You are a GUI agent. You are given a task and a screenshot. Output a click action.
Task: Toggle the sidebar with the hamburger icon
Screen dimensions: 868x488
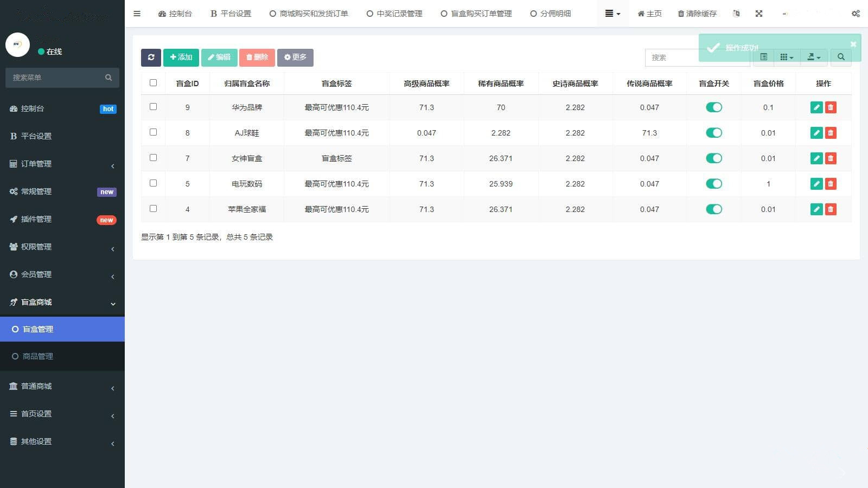coord(137,14)
